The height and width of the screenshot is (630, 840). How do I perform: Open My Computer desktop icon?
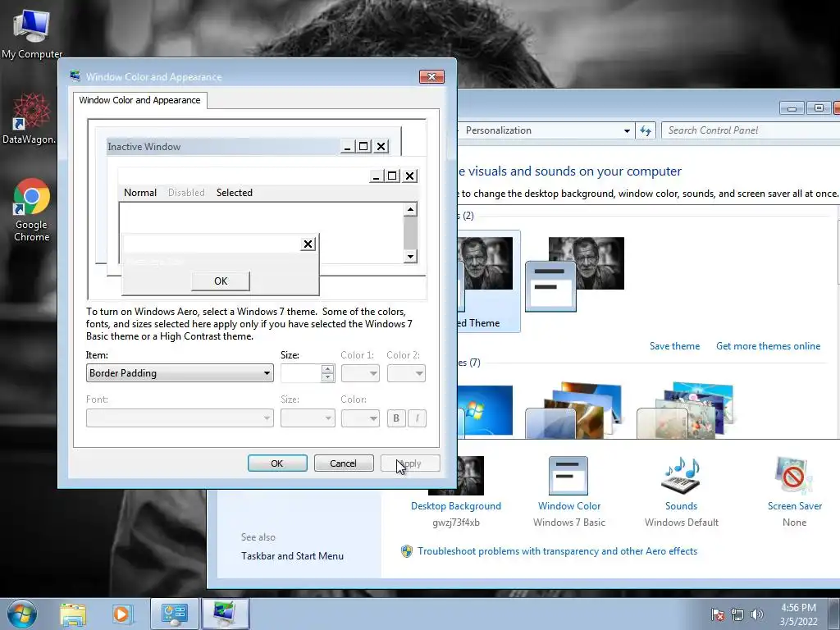coord(32,34)
